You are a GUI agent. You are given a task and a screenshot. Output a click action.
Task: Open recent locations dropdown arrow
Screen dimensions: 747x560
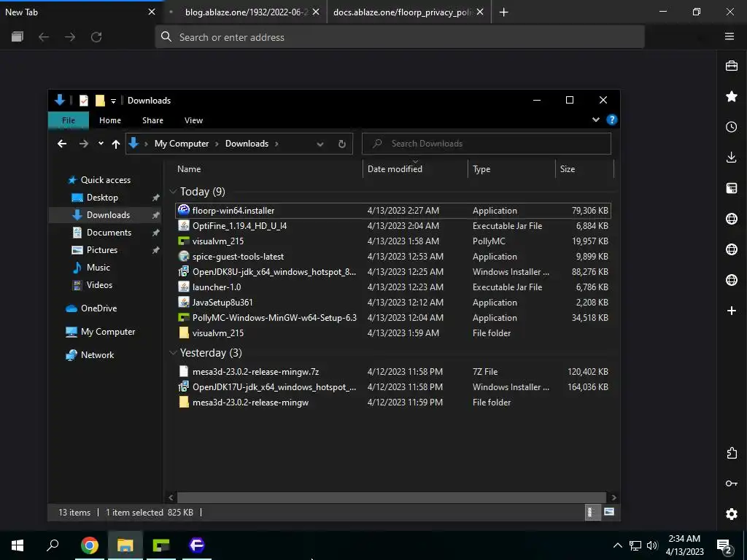[101, 144]
